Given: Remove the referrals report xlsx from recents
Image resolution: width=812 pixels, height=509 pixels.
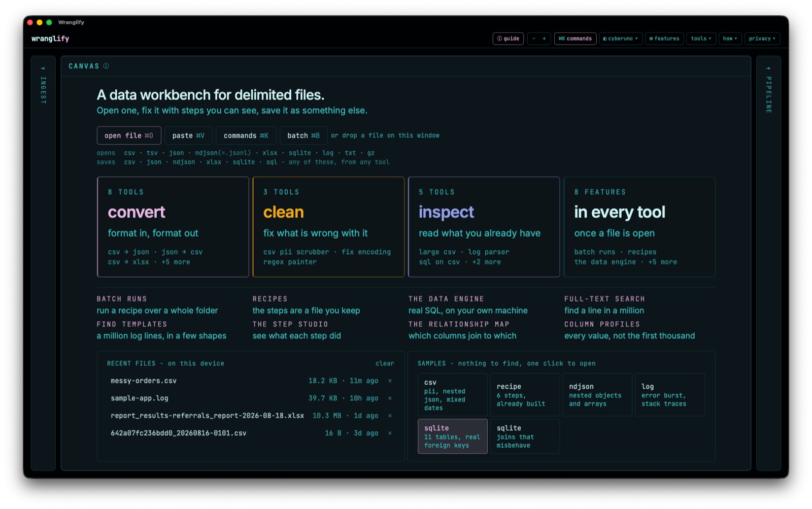Looking at the screenshot, I should pos(390,416).
